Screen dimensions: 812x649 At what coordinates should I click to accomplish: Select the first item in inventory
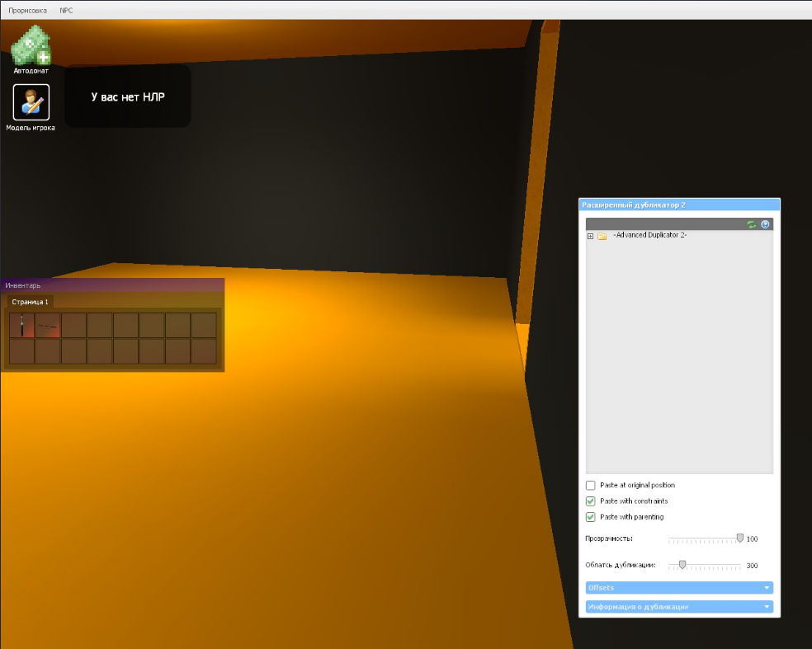[21, 325]
